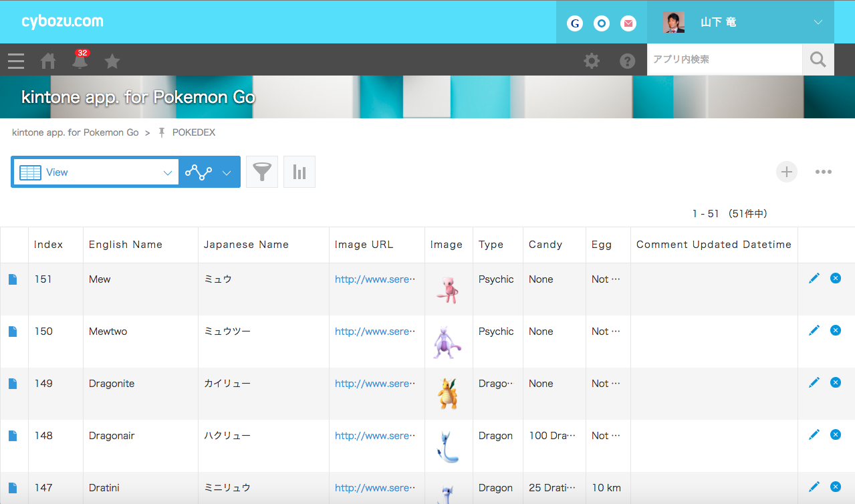Edit the Dragonair record with pencil icon
This screenshot has height=504, width=855.
click(x=814, y=434)
